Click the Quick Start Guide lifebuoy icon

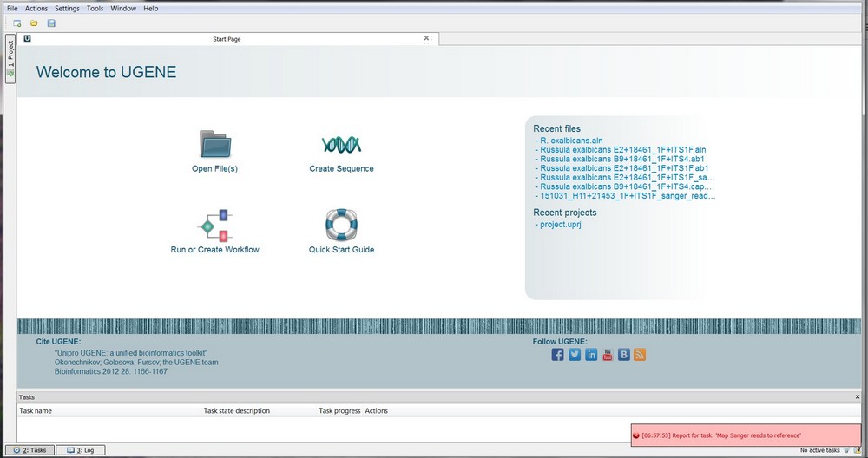click(x=341, y=225)
